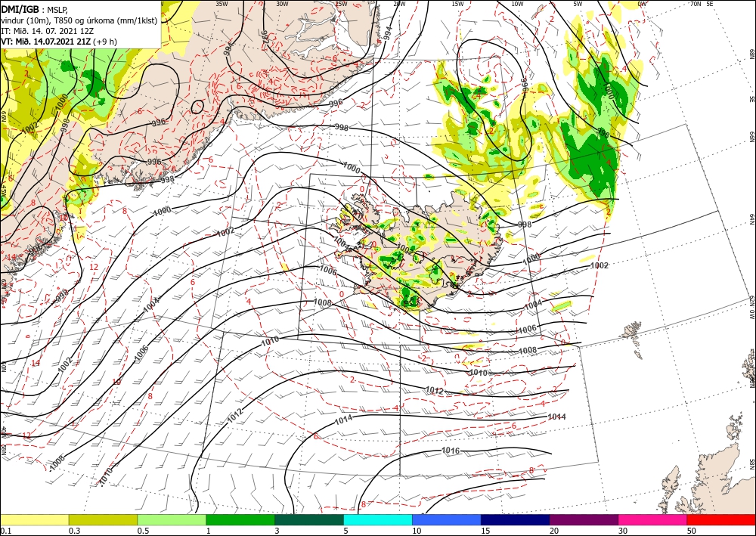Pick the blue 10–15 mm legend swatch
The image size is (756, 536).
point(447,519)
